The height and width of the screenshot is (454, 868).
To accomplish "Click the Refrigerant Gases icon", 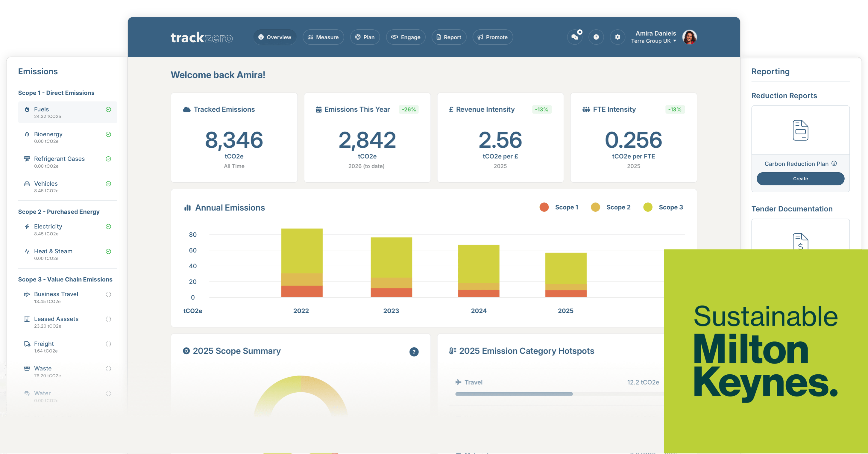I will coord(27,159).
